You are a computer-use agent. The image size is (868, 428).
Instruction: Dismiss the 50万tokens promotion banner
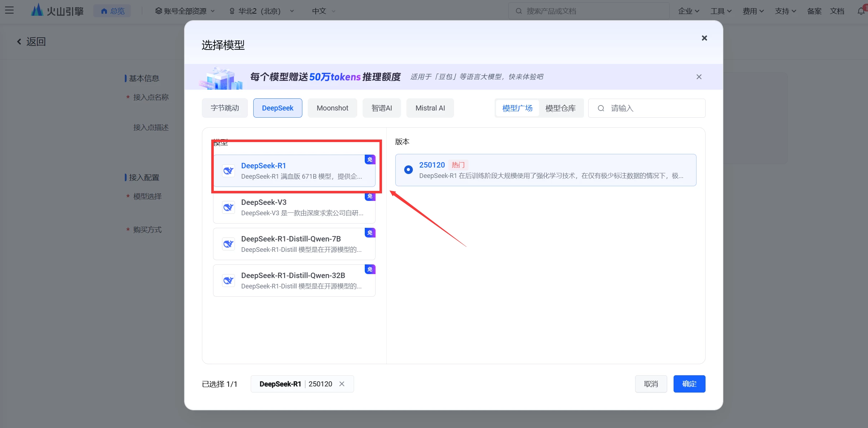(x=699, y=77)
